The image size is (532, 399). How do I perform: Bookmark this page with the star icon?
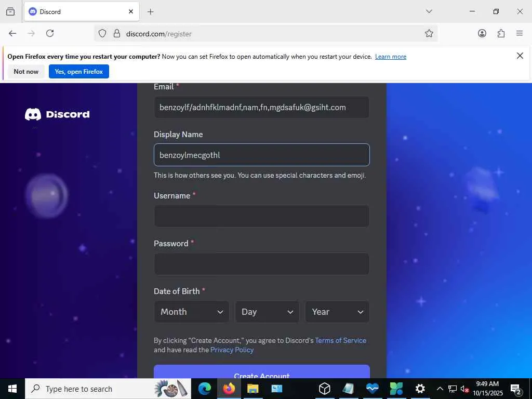point(429,33)
